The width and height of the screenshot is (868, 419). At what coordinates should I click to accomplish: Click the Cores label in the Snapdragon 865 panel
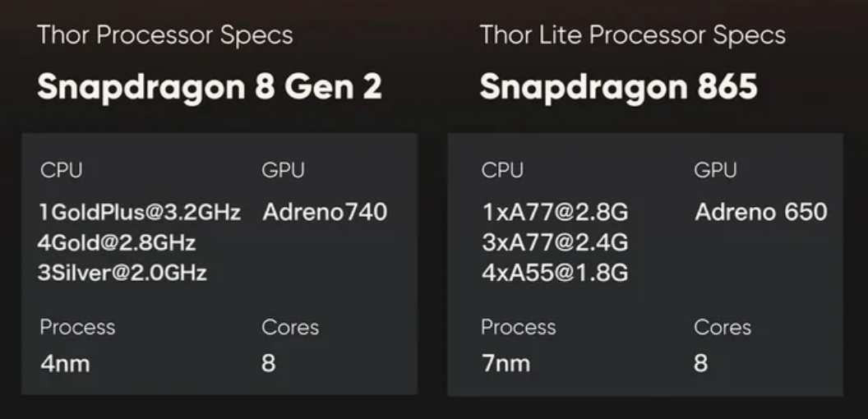pyautogui.click(x=723, y=327)
